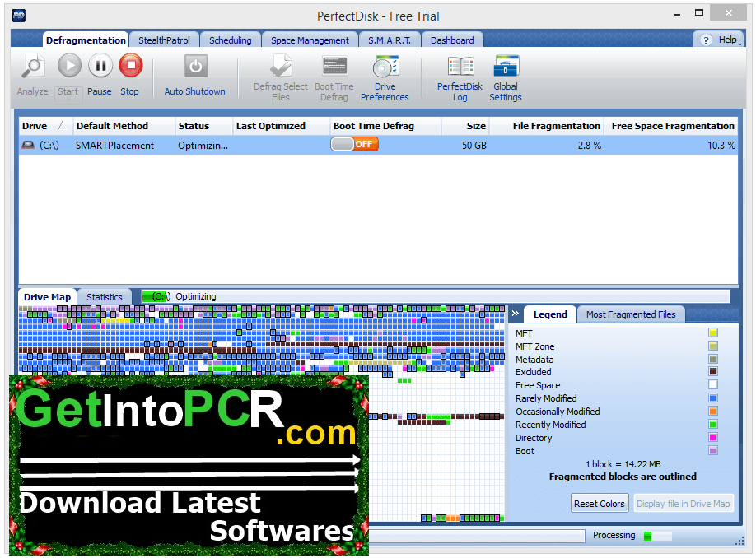Click the Occasionally Modified orange swatch

pyautogui.click(x=713, y=411)
